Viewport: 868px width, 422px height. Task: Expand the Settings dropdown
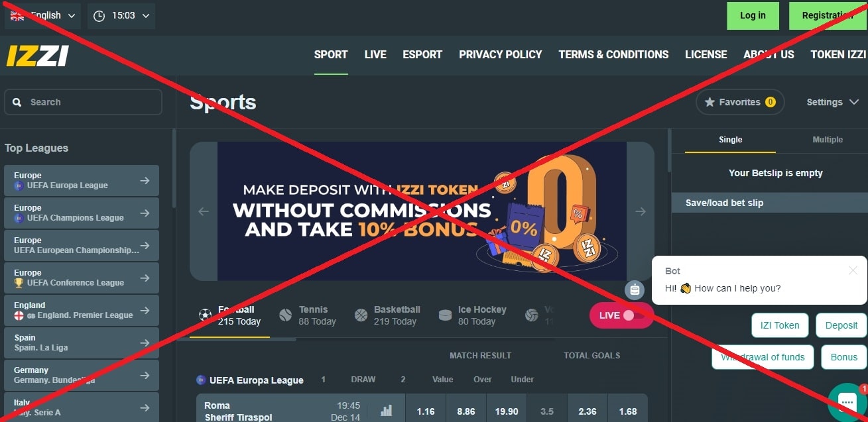832,102
